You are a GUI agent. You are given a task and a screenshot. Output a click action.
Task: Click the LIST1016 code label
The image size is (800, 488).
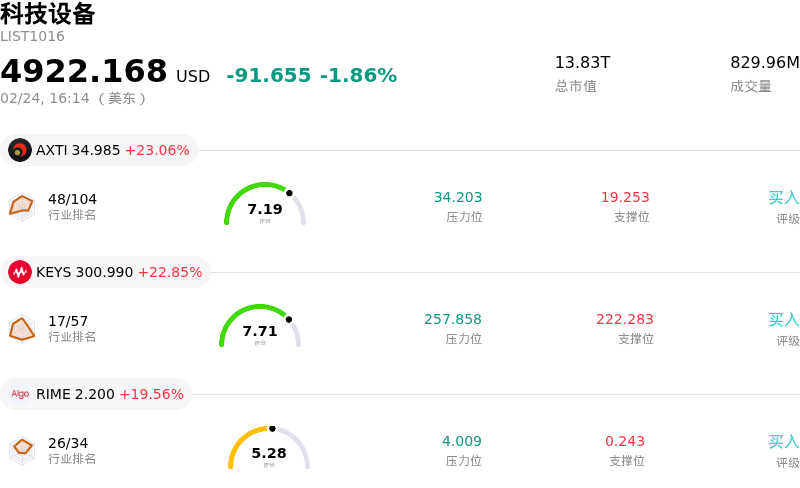point(32,36)
